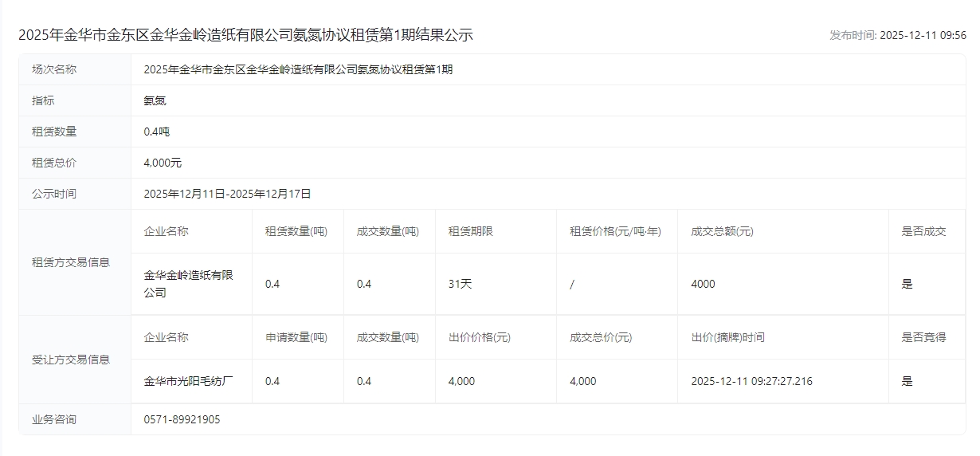Click the consultation phone number 0571-89921905
This screenshot has height=456, width=980.
click(182, 419)
